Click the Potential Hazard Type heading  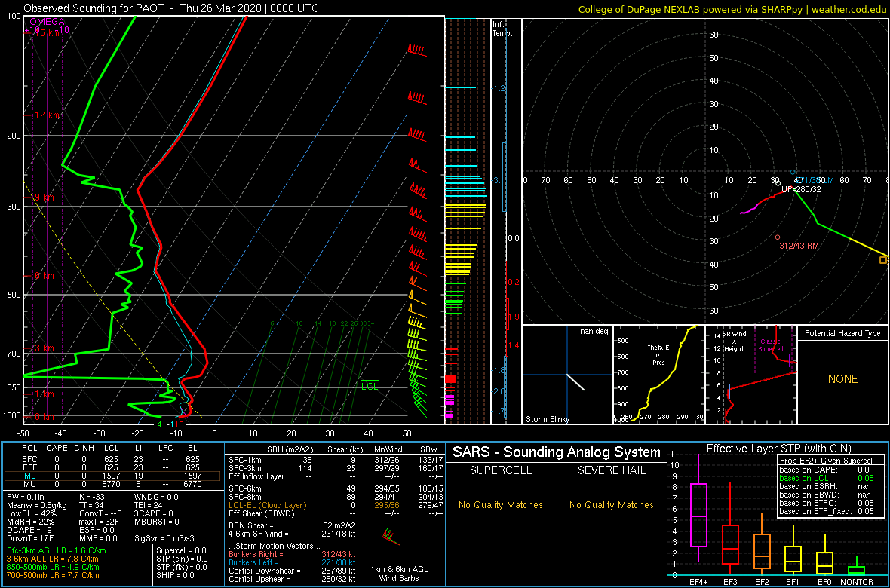tap(843, 333)
